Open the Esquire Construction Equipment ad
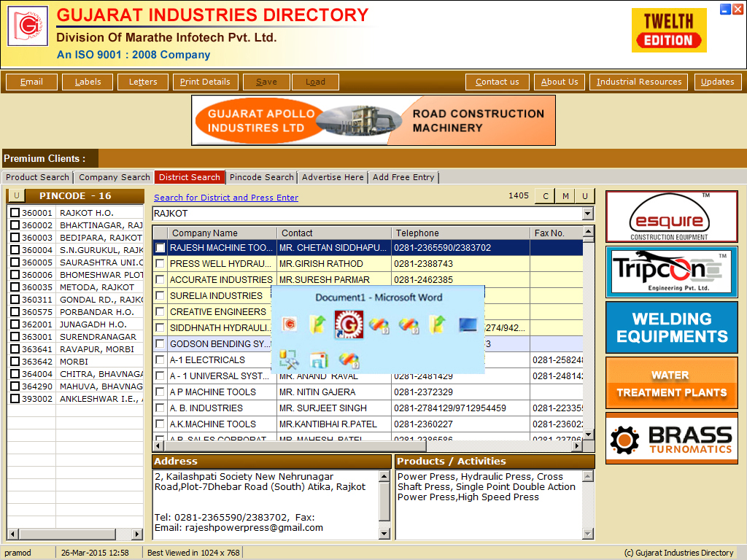 pyautogui.click(x=672, y=217)
